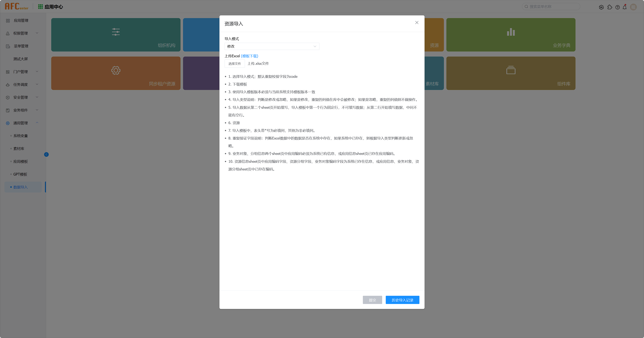Select 应用管理 in the sidebar

(x=21, y=21)
